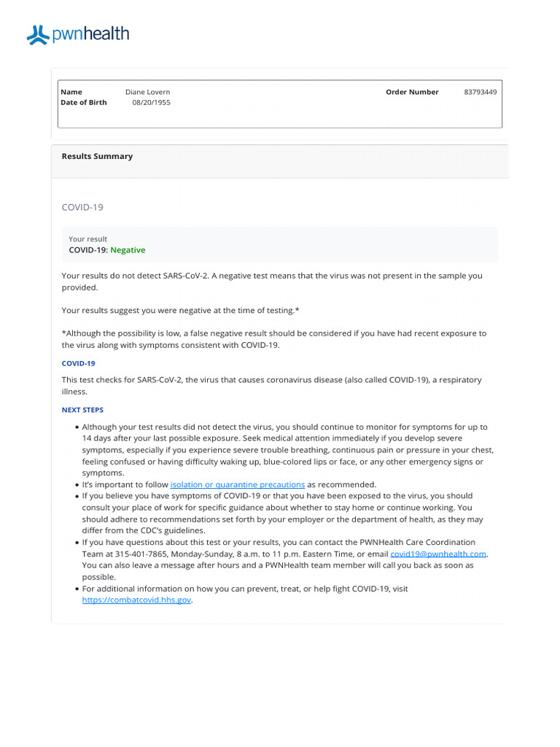Image resolution: width=560 pixels, height=747 pixels.
Task: Click the first bullet about monitoring symptoms
Action: point(287,449)
